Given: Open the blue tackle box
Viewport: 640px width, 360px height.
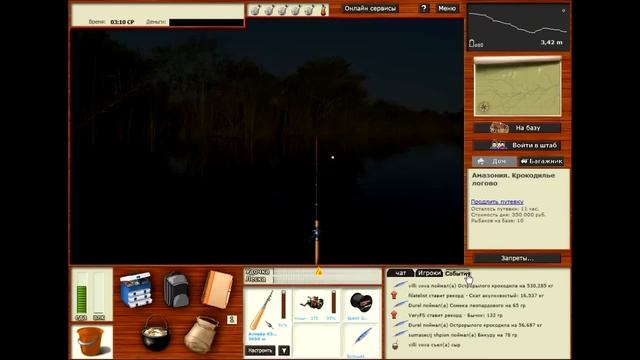Looking at the screenshot, I should click(136, 289).
